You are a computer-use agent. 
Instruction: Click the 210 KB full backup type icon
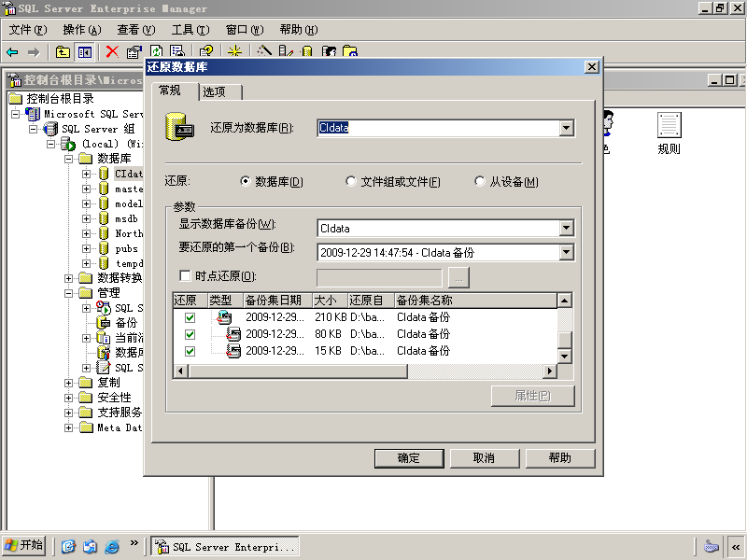[224, 317]
